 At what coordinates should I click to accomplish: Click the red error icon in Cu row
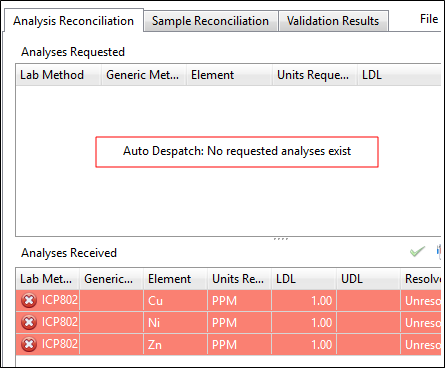(x=29, y=301)
